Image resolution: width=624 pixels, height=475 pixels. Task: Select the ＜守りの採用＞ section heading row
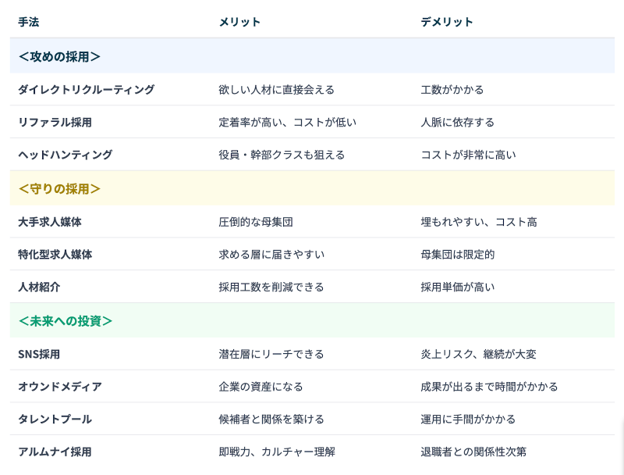(x=59, y=188)
